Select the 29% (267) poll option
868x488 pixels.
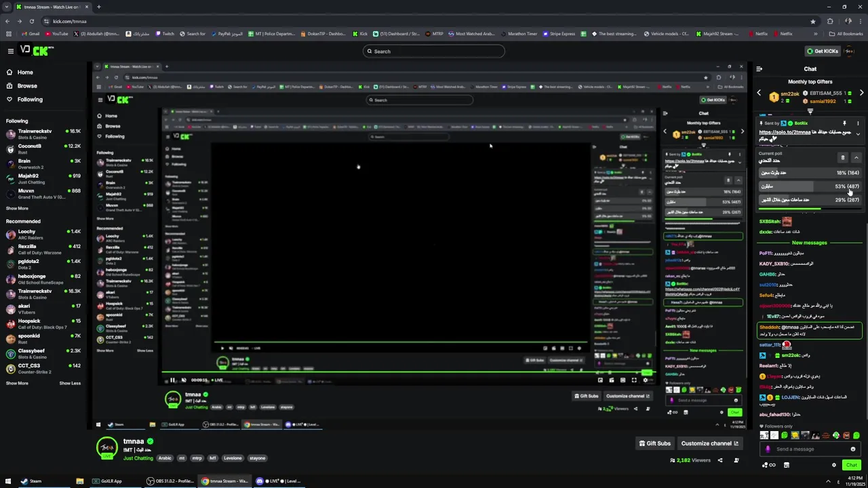pos(810,200)
